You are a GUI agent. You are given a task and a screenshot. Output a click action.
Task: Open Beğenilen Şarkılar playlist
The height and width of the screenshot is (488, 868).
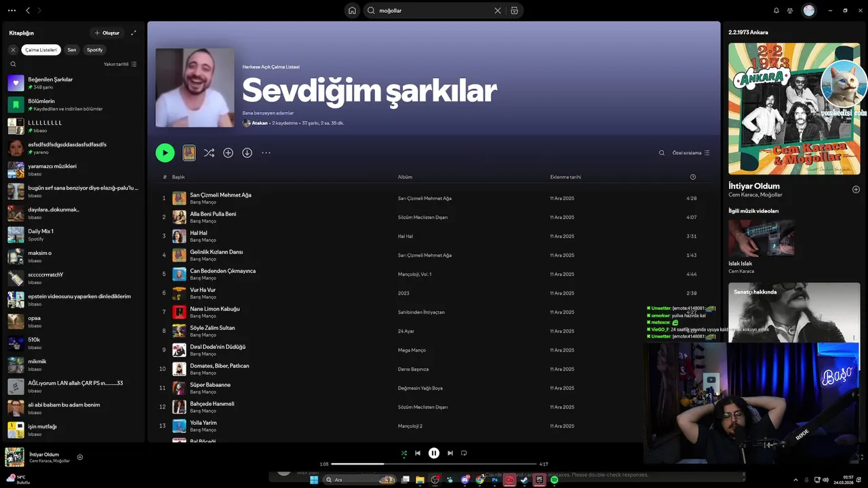[73, 83]
